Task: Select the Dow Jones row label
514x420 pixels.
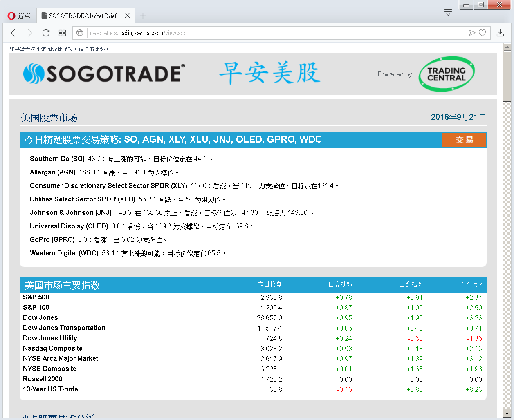Action: 40,317
